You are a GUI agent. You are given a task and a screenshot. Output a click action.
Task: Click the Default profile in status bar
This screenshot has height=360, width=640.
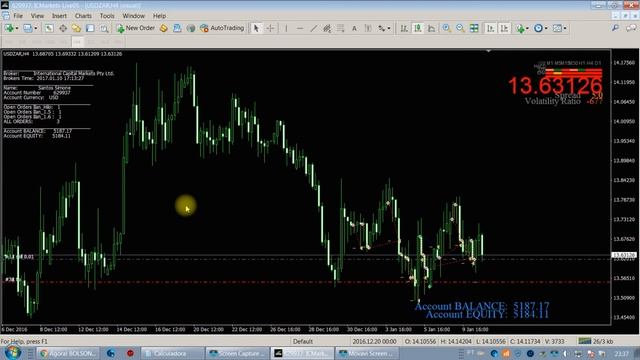pos(303,341)
